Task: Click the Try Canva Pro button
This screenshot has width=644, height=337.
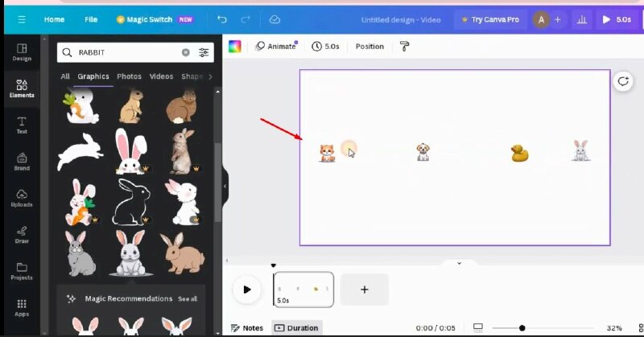Action: [489, 19]
